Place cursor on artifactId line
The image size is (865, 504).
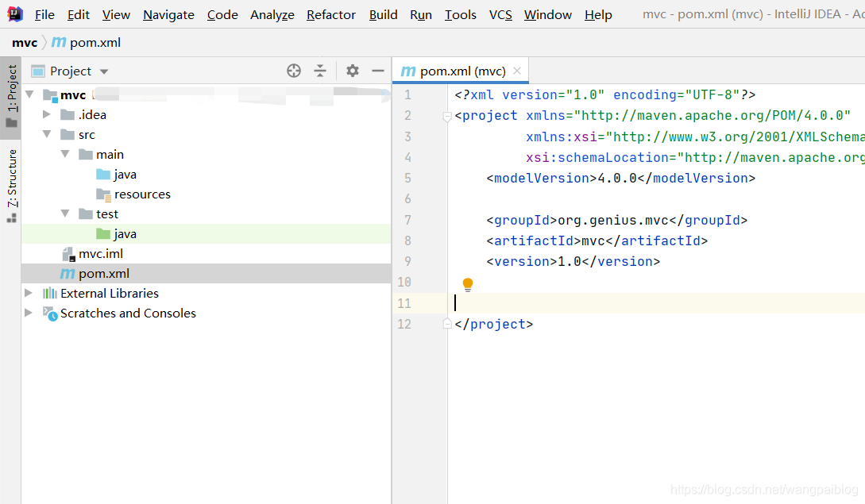[597, 241]
